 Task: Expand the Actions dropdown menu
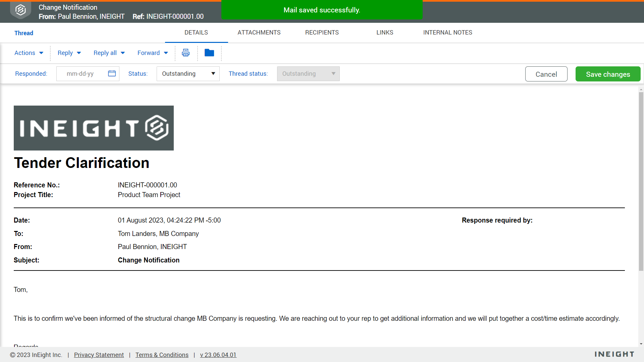pyautogui.click(x=29, y=53)
